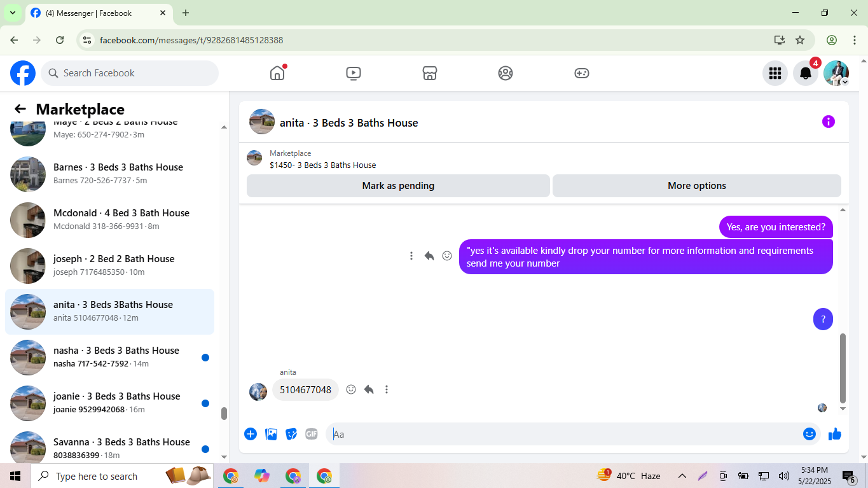Click the 5104677048 message bubble

(x=305, y=389)
